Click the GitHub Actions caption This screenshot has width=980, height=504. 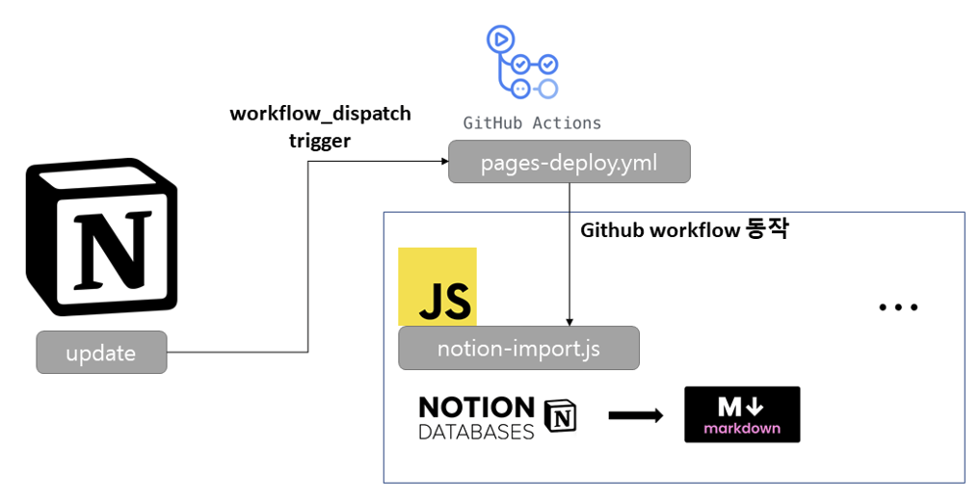point(532,122)
